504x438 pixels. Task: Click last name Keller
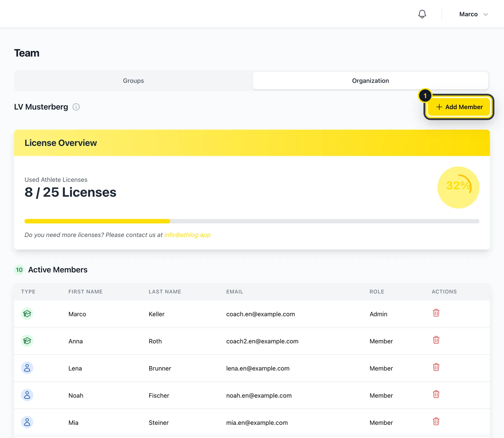pyautogui.click(x=157, y=314)
